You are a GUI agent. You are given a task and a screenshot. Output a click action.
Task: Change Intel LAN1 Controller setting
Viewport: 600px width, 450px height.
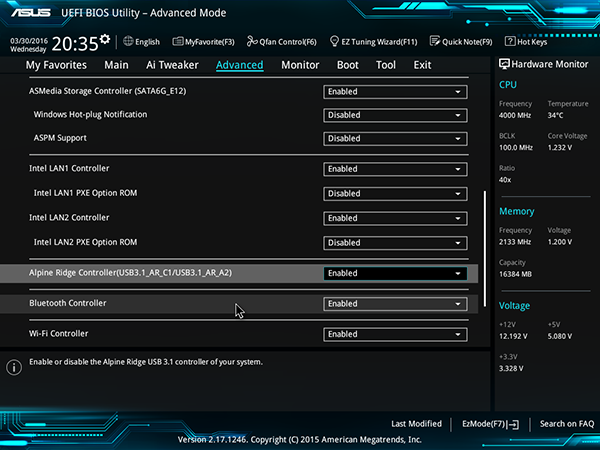pyautogui.click(x=395, y=169)
